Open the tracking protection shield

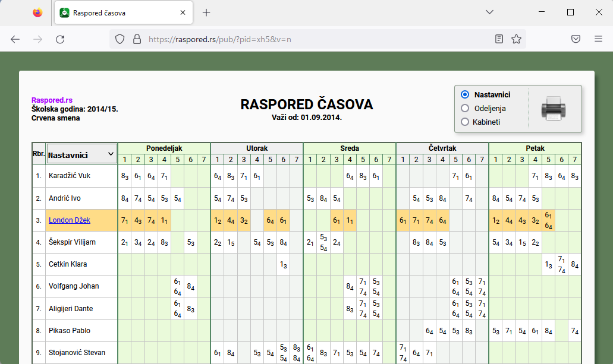point(120,39)
